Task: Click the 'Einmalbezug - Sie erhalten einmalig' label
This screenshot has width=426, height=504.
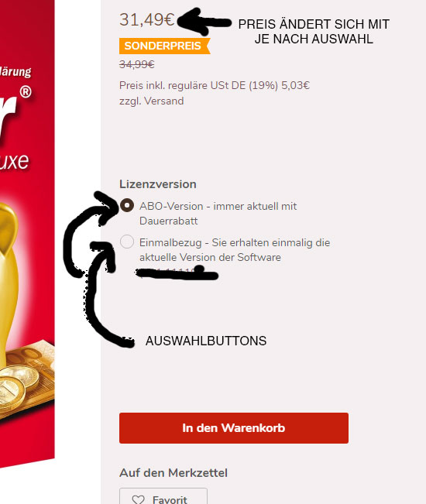Action: (x=235, y=250)
